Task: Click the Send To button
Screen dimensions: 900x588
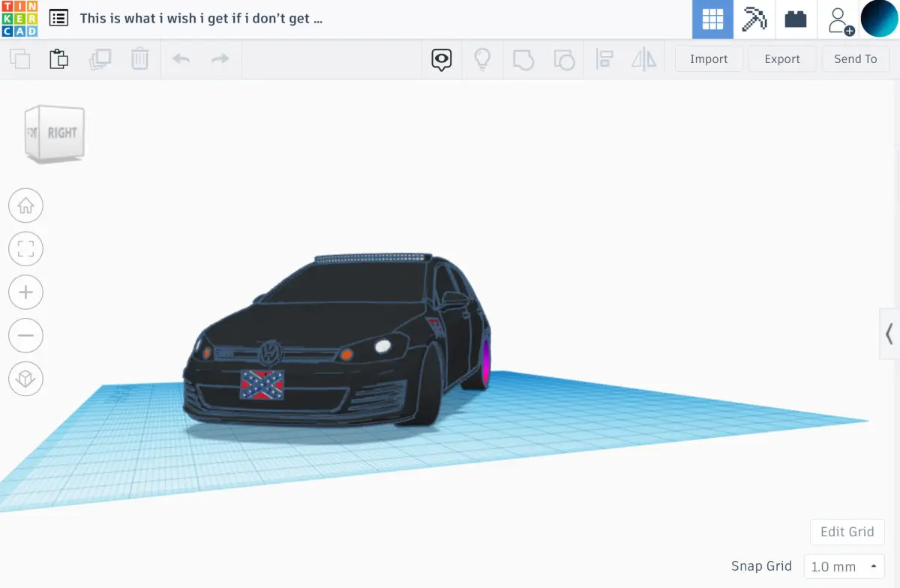Action: tap(856, 59)
